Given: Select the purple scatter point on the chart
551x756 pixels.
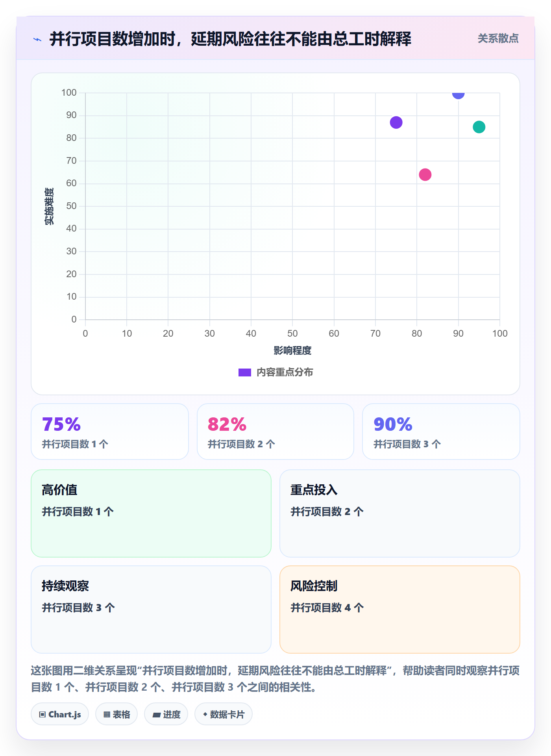Looking at the screenshot, I should (x=396, y=122).
